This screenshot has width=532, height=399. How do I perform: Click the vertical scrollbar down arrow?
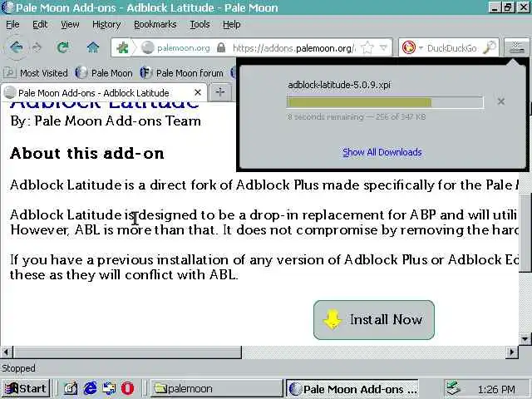tap(525, 338)
